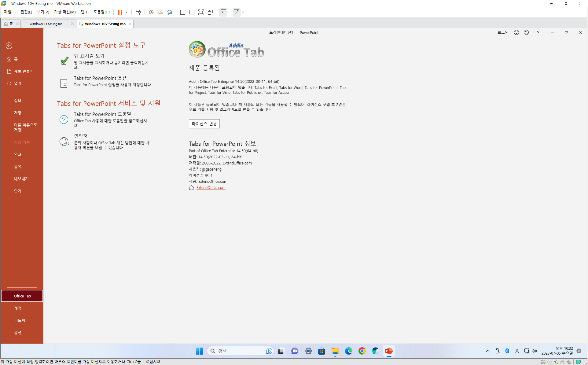Viewport: 588px width, 365px height.
Task: Switch to the Windows 11 Seung mo tab
Action: [x=46, y=24]
